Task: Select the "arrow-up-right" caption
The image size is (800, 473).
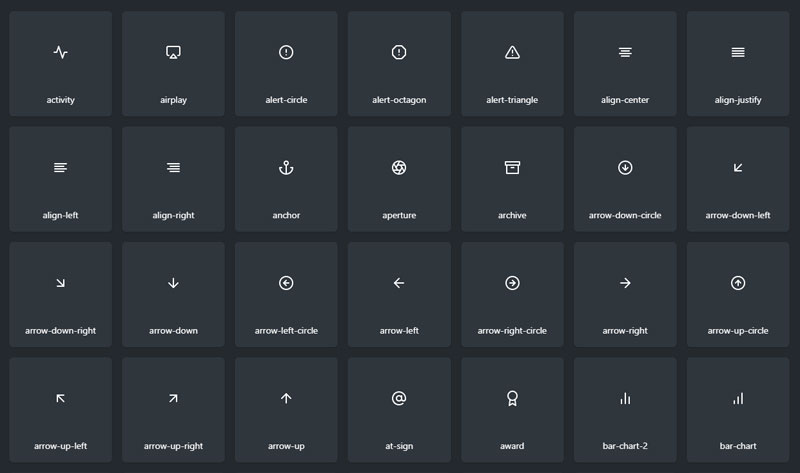Action: click(173, 446)
